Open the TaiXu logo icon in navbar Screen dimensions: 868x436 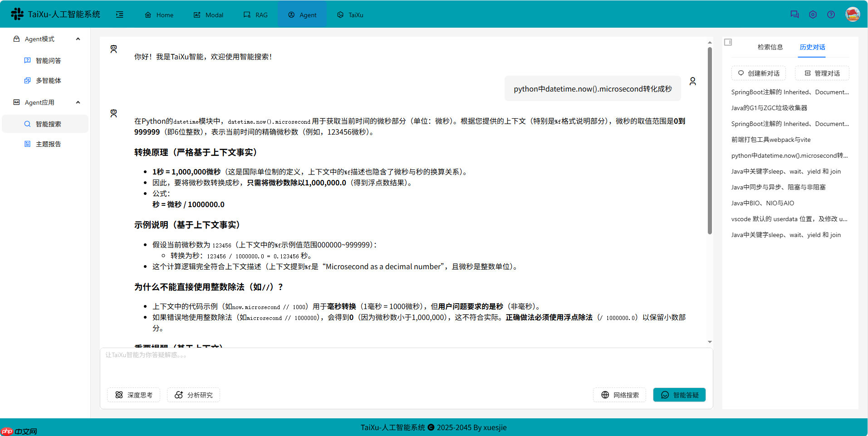point(17,14)
